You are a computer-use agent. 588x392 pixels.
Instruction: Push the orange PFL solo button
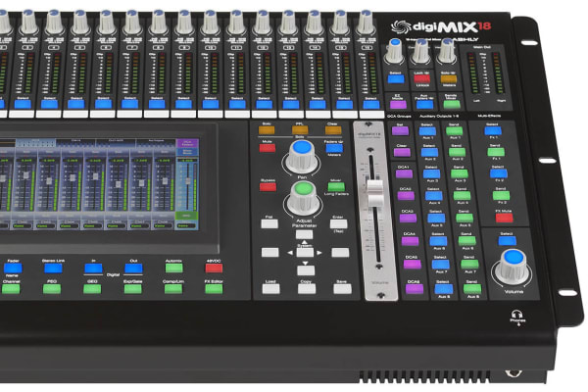tap(300, 130)
